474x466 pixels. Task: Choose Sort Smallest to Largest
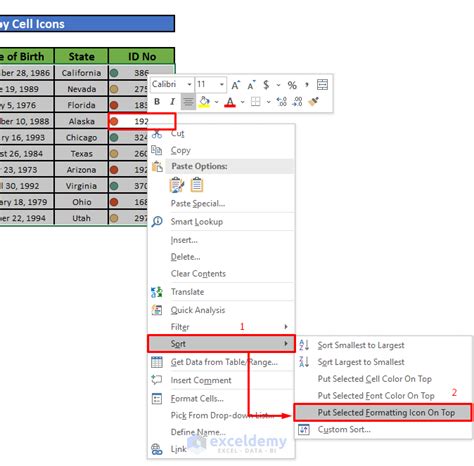361,345
